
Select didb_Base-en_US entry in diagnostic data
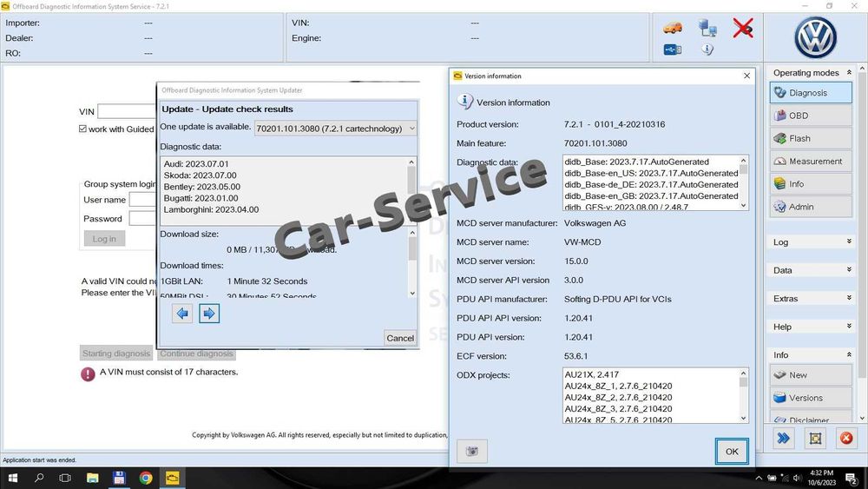click(651, 174)
